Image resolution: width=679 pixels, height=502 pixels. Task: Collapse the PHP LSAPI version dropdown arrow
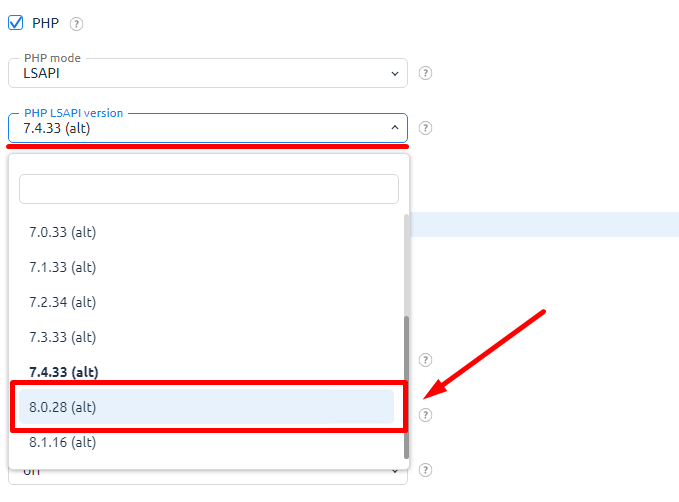[x=394, y=128]
